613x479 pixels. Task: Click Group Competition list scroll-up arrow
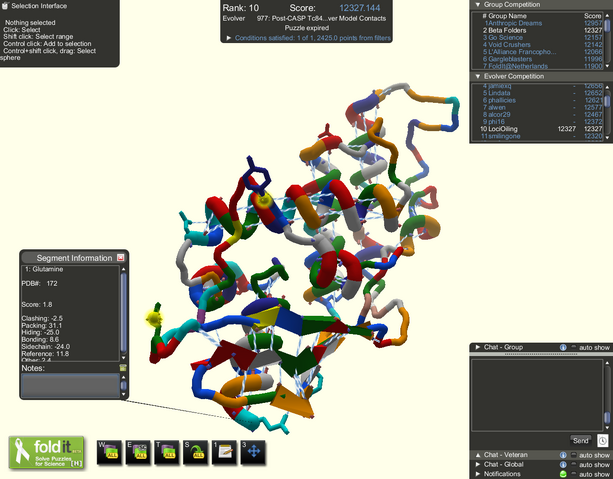coord(607,15)
